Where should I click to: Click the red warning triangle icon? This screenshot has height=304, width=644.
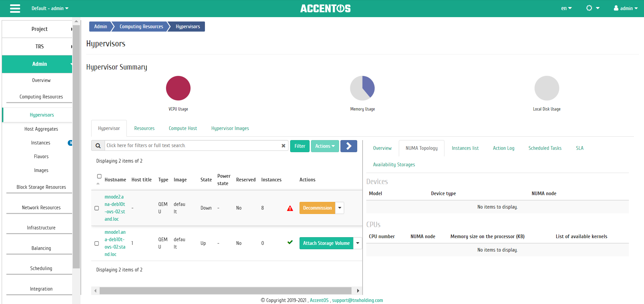pos(290,208)
